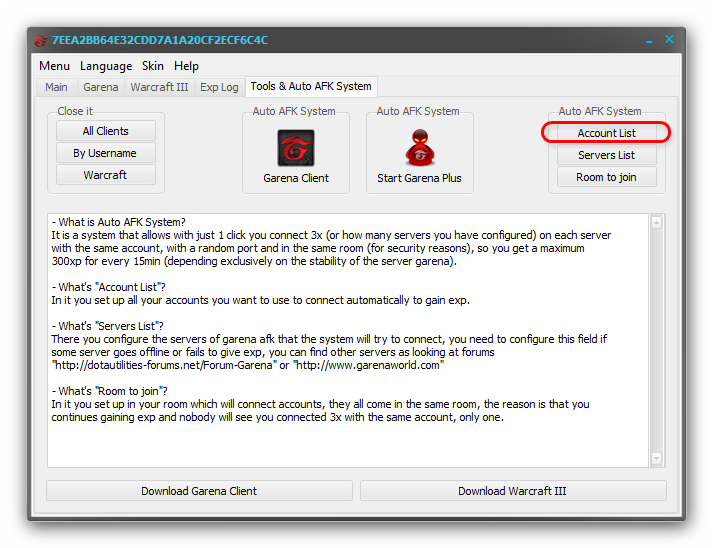Viewport: 713px width, 548px height.
Task: Click the Start Garena Plus label
Action: (x=419, y=178)
